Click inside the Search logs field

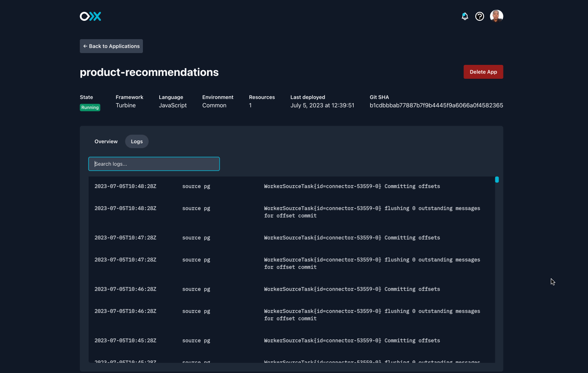tap(154, 164)
